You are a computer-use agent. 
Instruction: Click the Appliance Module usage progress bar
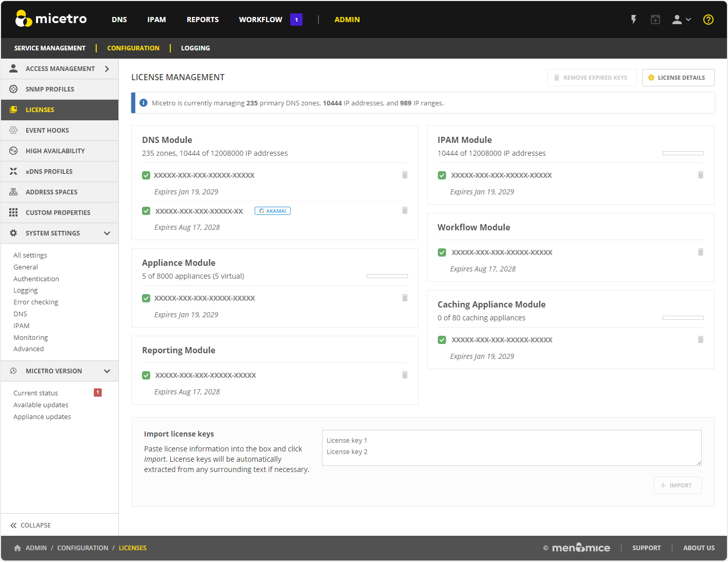point(387,276)
